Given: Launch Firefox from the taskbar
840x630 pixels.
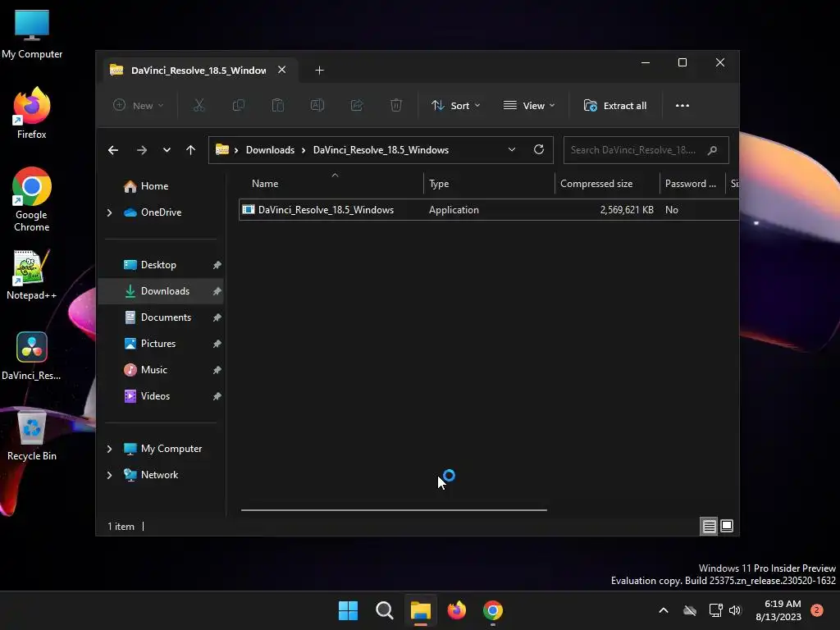Looking at the screenshot, I should [456, 610].
